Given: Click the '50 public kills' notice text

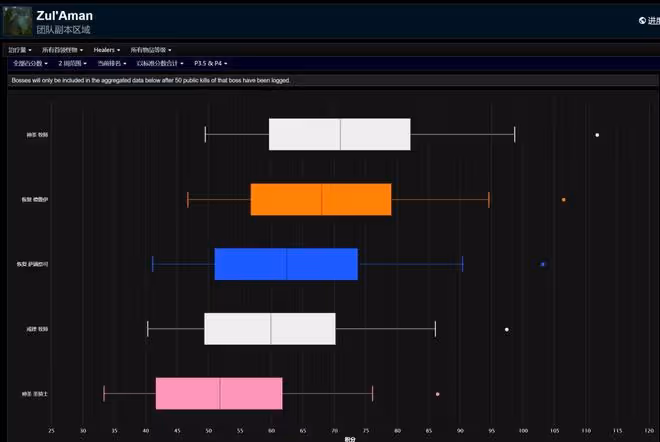Looking at the screenshot, I should 151,80.
